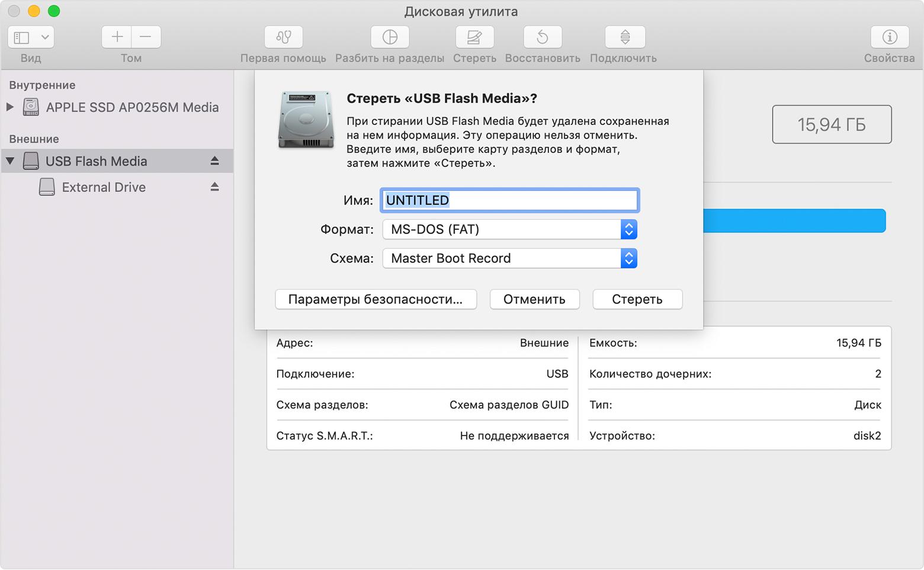Open the View chevron dropdown in toolbar
Screen dimensions: 924x570
click(x=45, y=37)
